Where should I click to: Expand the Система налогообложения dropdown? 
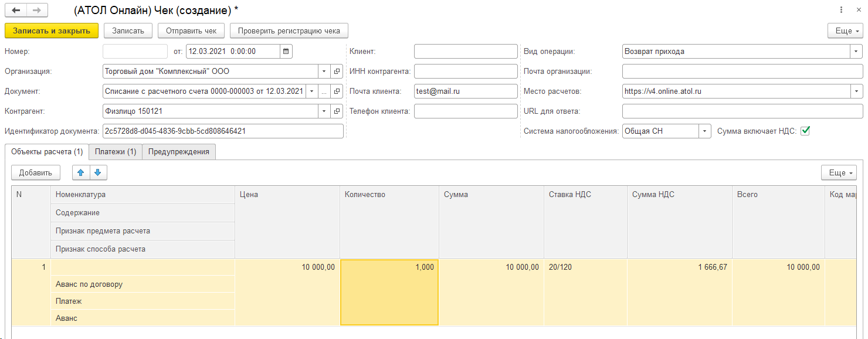(705, 131)
